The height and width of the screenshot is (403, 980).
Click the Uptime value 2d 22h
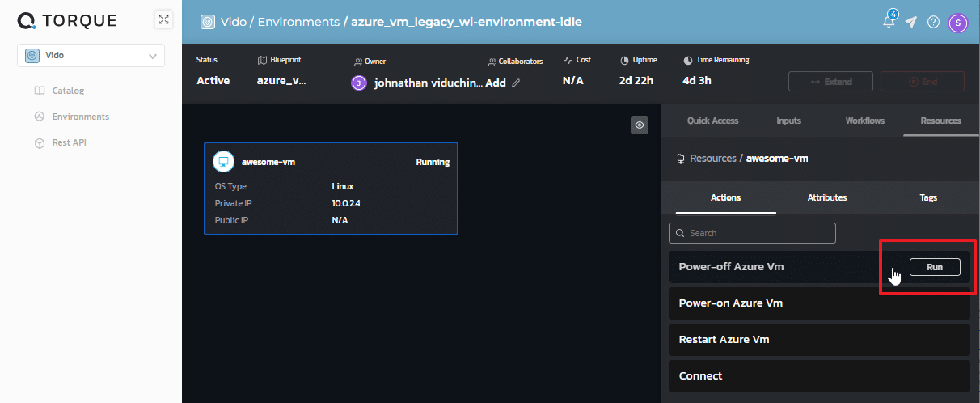(636, 81)
